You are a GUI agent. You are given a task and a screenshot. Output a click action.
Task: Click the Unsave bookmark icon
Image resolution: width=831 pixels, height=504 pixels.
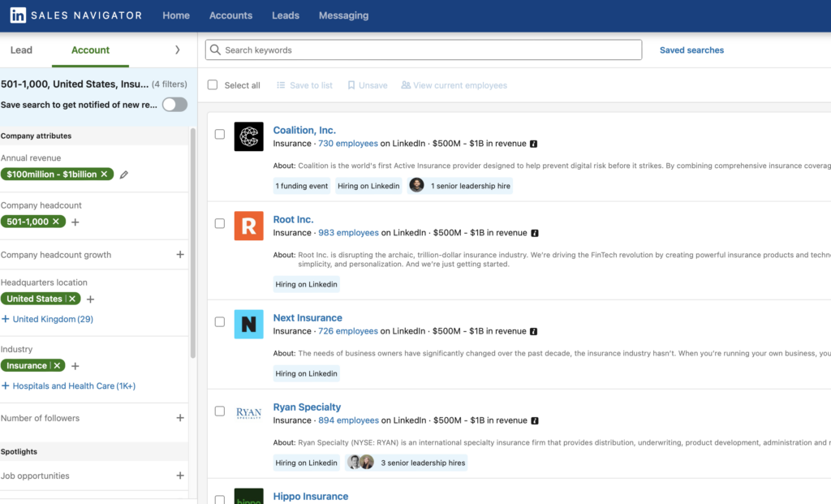point(351,85)
